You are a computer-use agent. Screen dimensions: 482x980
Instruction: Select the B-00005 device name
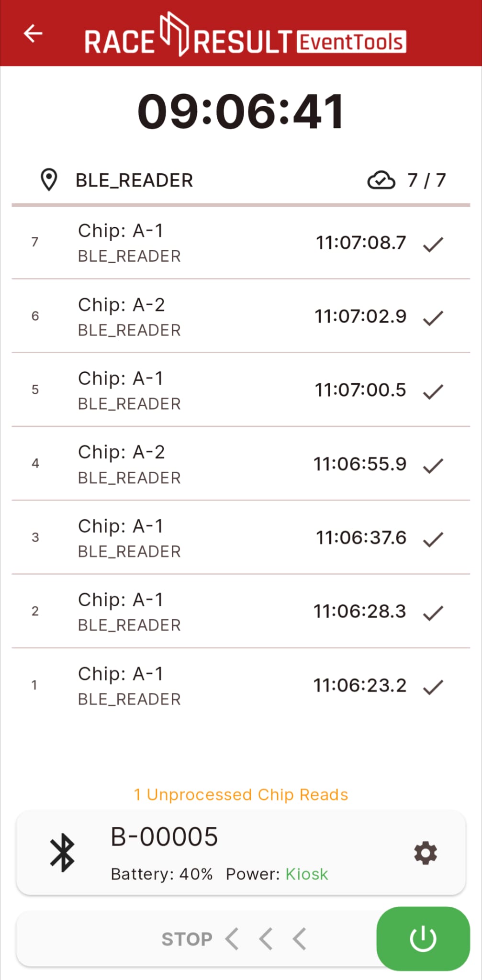coord(164,836)
